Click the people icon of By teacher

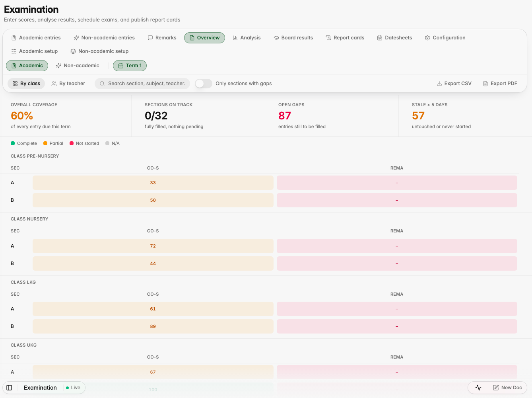pos(54,84)
